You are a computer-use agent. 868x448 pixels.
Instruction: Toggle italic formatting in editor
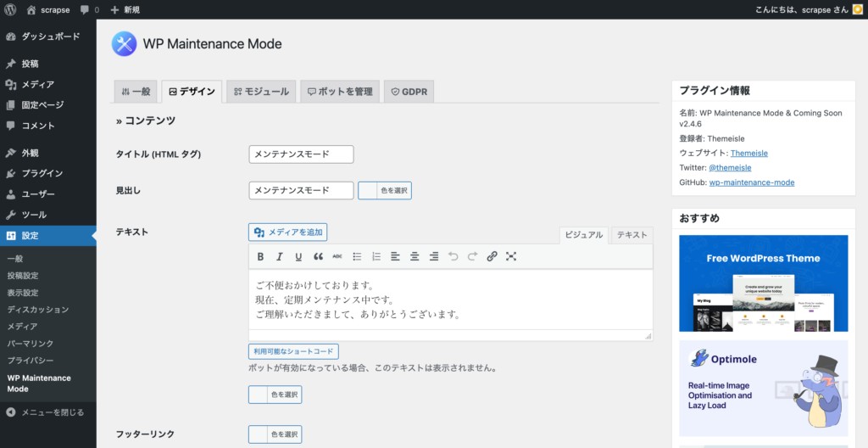pos(280,257)
